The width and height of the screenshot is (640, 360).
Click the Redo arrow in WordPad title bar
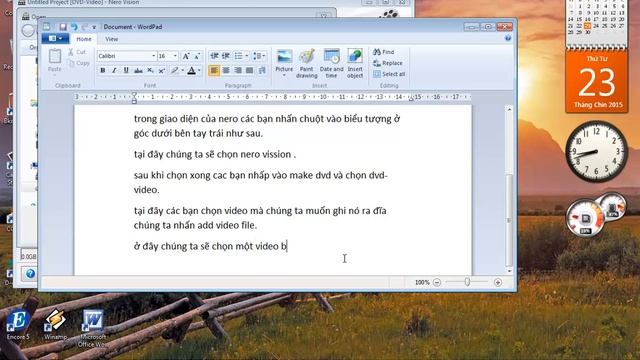point(84,27)
